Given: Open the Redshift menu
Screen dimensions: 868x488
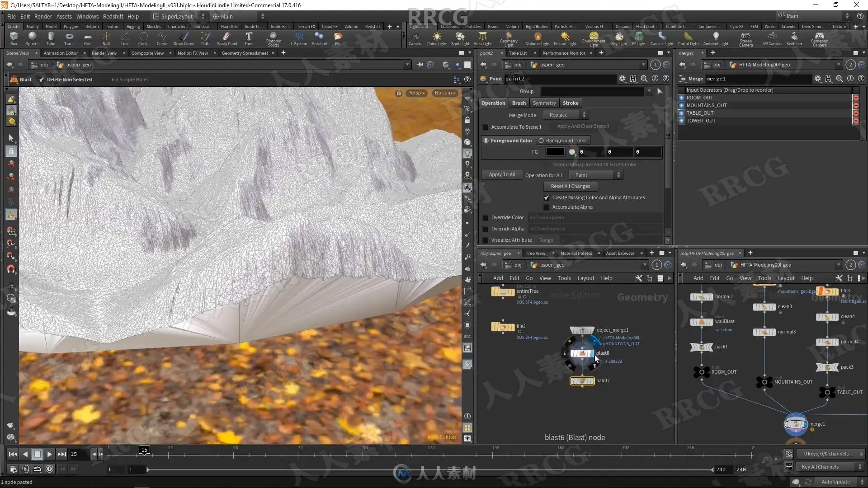Looking at the screenshot, I should tap(113, 16).
